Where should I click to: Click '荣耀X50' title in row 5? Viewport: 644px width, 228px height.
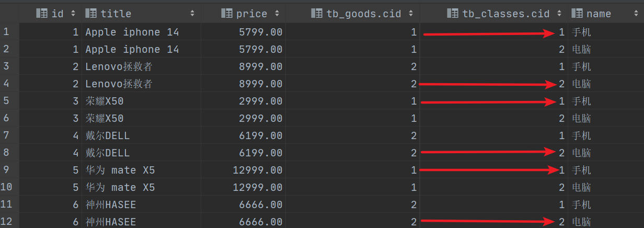[105, 101]
